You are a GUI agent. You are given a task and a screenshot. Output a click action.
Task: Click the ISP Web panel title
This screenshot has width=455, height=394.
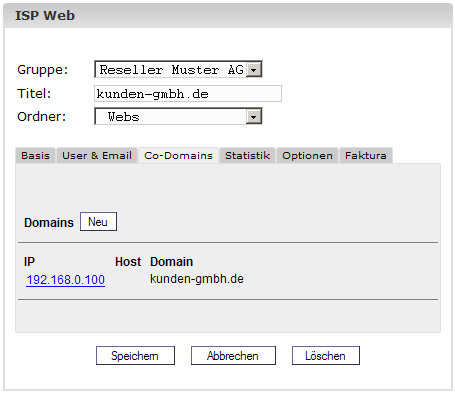45,16
